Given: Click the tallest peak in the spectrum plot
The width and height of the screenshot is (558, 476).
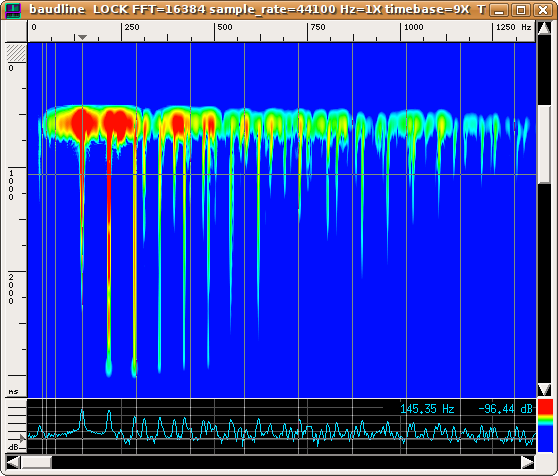Looking at the screenshot, I should click(82, 413).
